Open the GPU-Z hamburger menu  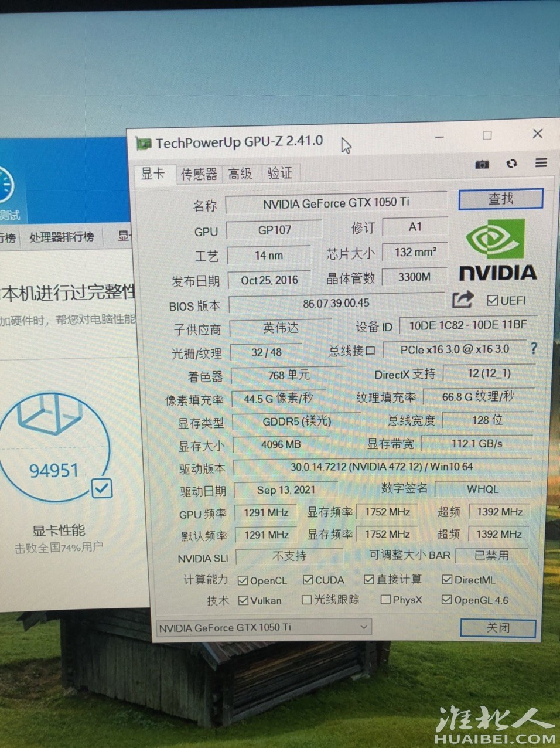pyautogui.click(x=541, y=162)
